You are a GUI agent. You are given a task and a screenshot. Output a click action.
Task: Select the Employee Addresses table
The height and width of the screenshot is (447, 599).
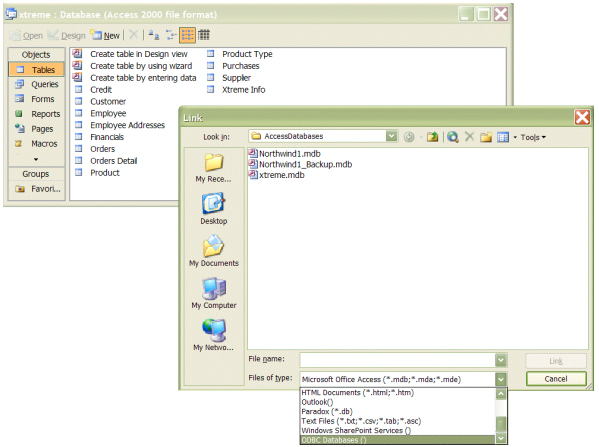coord(120,125)
